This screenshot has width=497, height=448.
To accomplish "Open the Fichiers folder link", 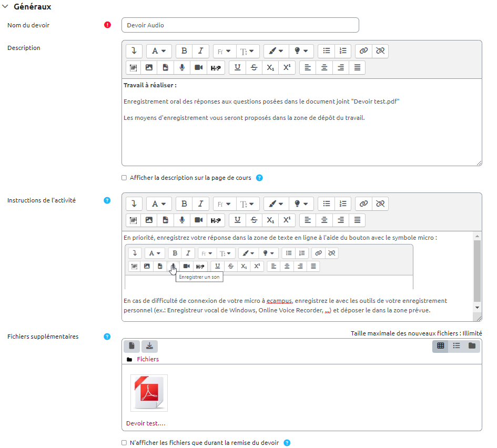I will coord(148,359).
